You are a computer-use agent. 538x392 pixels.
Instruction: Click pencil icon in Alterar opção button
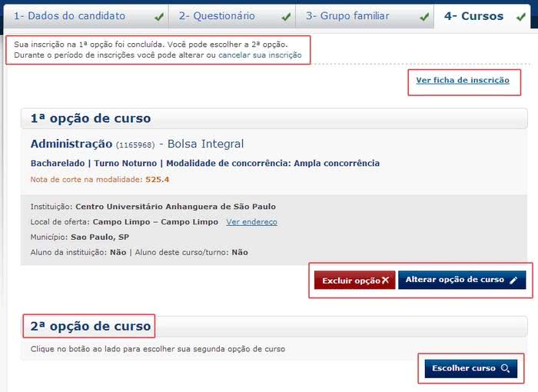click(513, 280)
